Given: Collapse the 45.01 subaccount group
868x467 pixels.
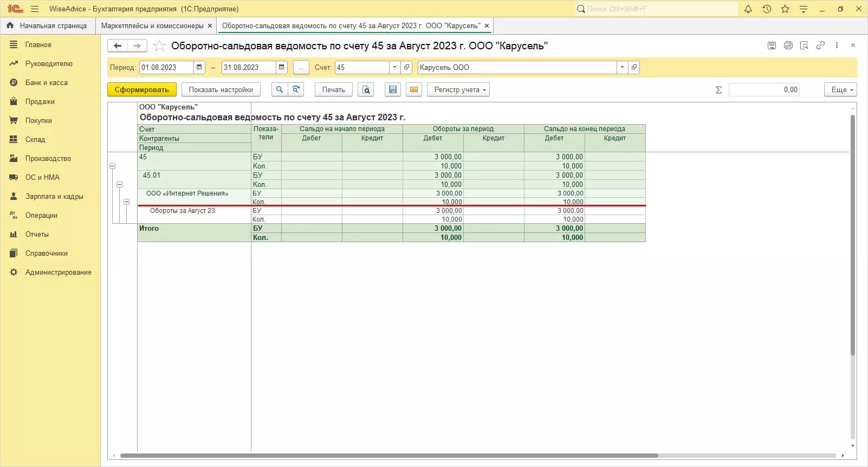Looking at the screenshot, I should tap(120, 185).
